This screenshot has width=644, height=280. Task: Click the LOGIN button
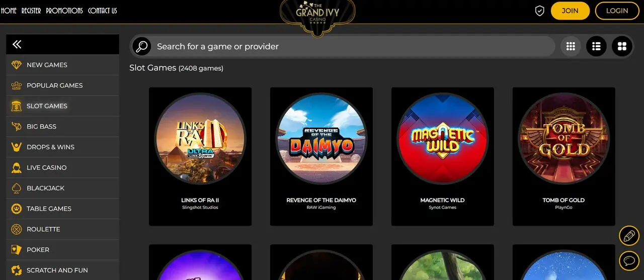pyautogui.click(x=617, y=11)
